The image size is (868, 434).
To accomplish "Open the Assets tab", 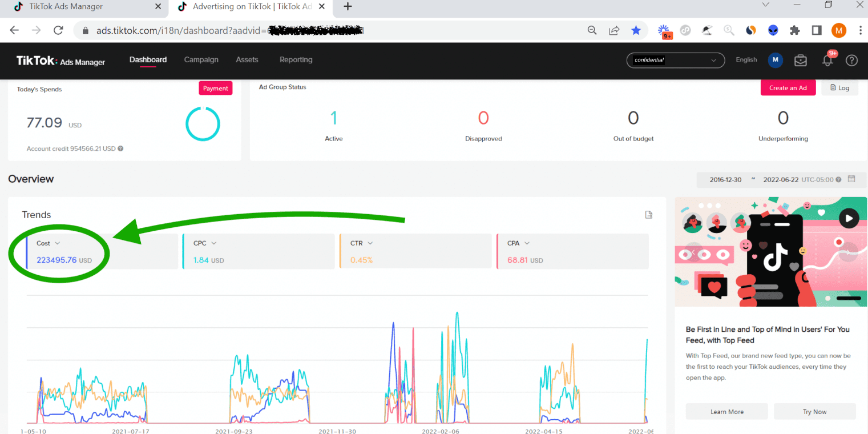I will (x=247, y=59).
